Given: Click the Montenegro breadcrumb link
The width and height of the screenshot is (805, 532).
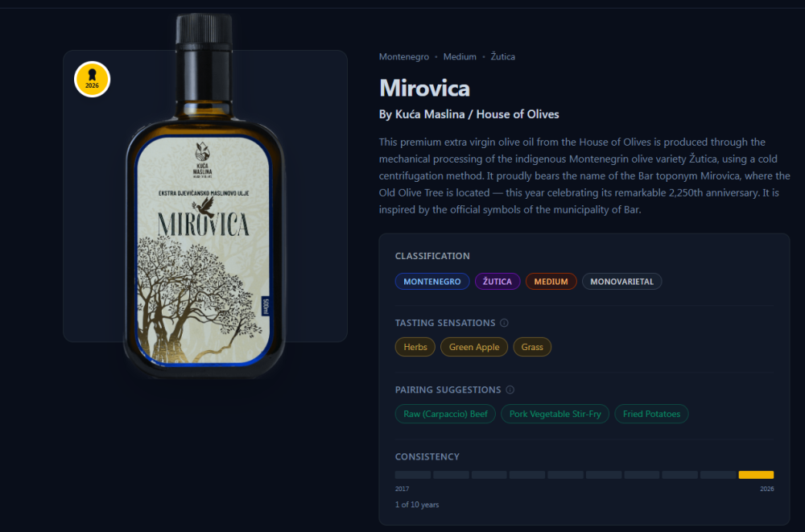Looking at the screenshot, I should coord(403,57).
